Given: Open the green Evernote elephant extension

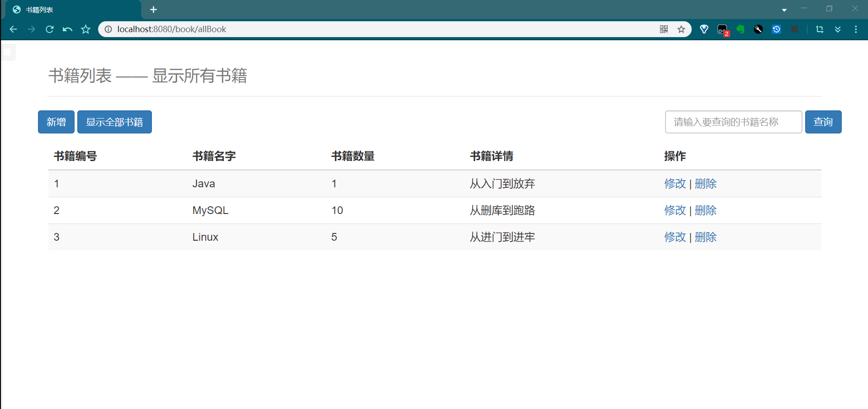Looking at the screenshot, I should coord(741,29).
